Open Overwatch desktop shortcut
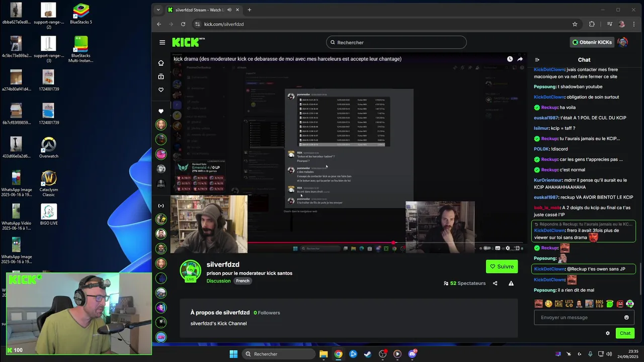Image resolution: width=644 pixels, height=362 pixels. pos(49,148)
